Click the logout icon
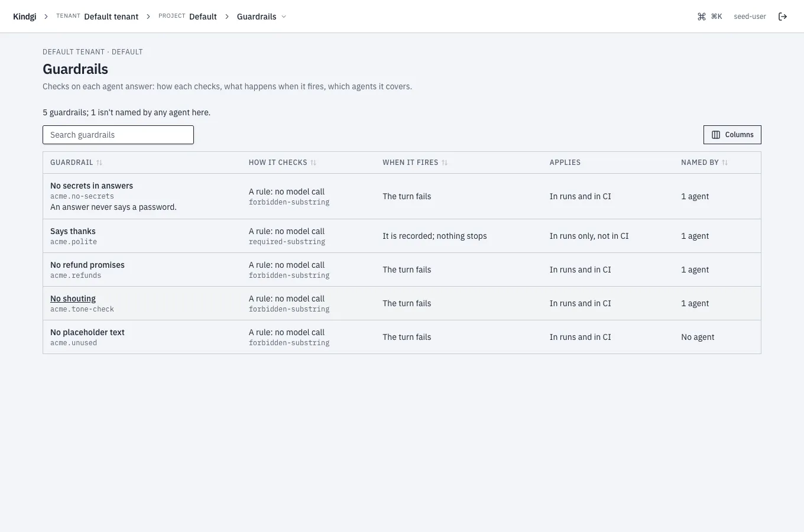 click(x=783, y=17)
